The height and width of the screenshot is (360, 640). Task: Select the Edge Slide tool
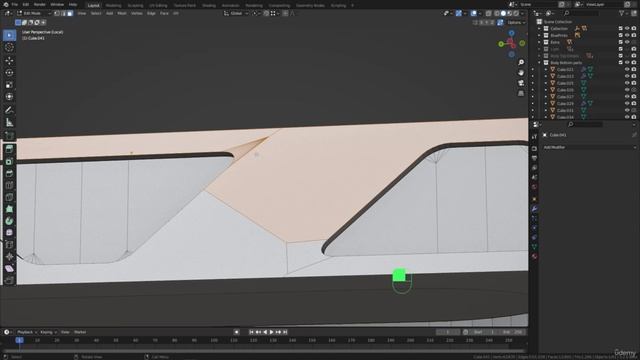(x=9, y=244)
